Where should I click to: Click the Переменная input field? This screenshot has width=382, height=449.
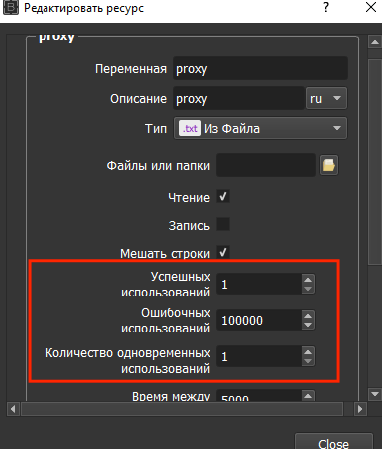tap(260, 68)
